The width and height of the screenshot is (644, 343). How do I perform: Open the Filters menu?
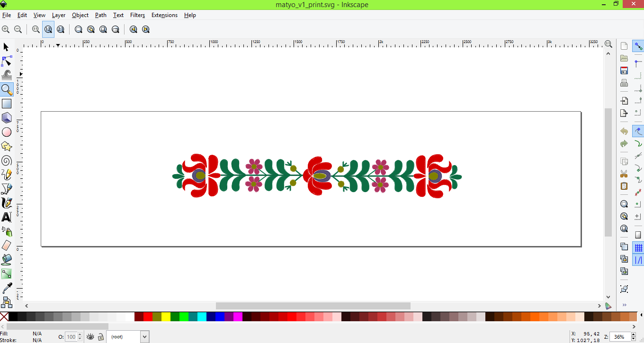[137, 15]
